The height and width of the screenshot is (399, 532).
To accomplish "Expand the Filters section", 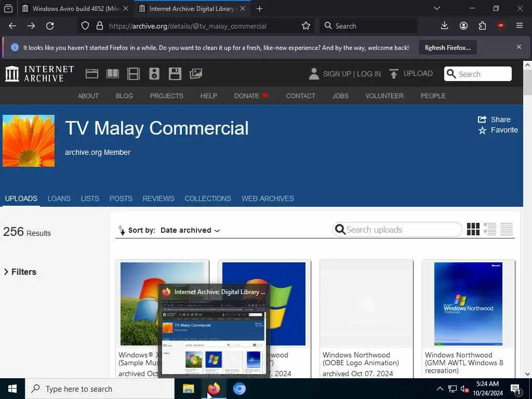I will [20, 272].
